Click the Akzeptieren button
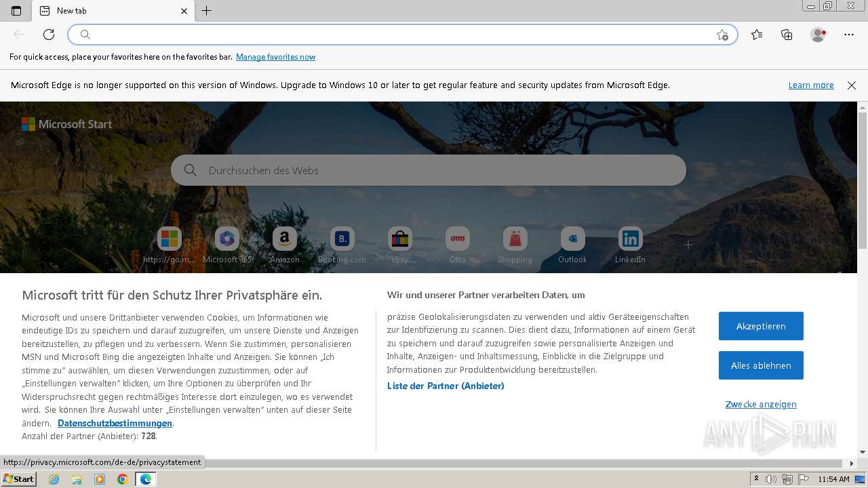868x488 pixels. [x=761, y=326]
